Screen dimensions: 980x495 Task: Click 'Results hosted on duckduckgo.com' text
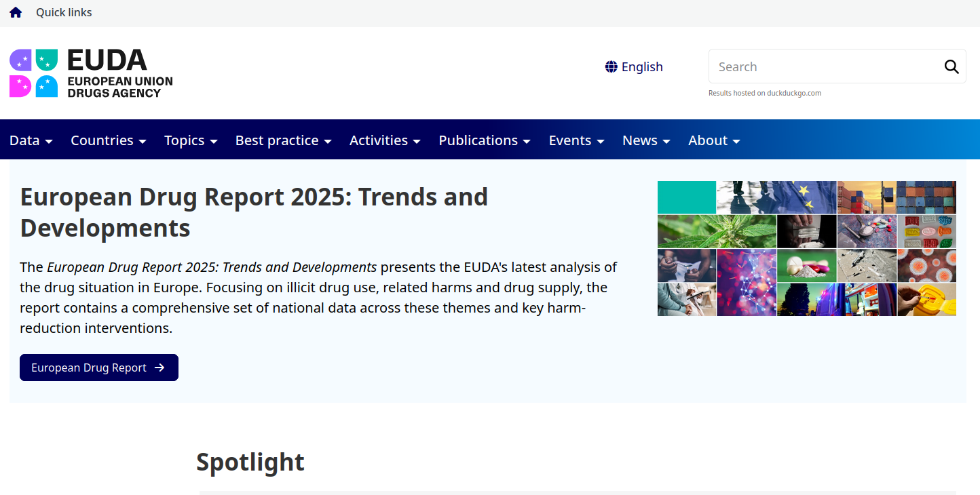[765, 93]
